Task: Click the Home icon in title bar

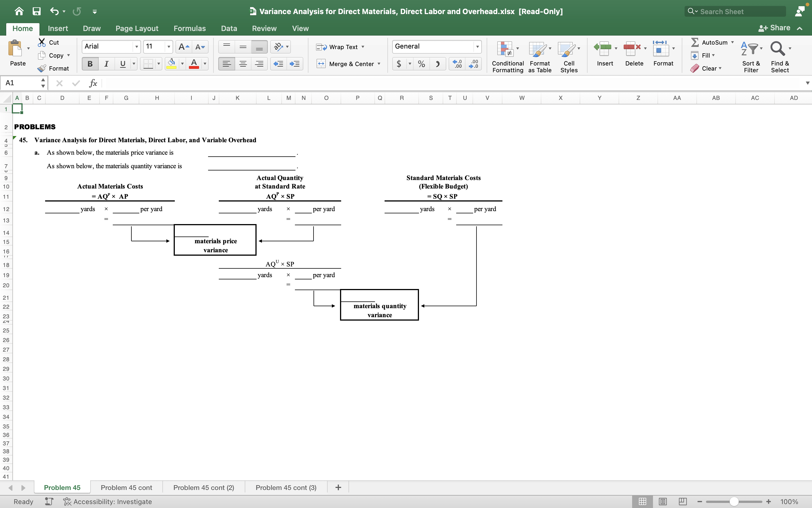Action: tap(19, 11)
